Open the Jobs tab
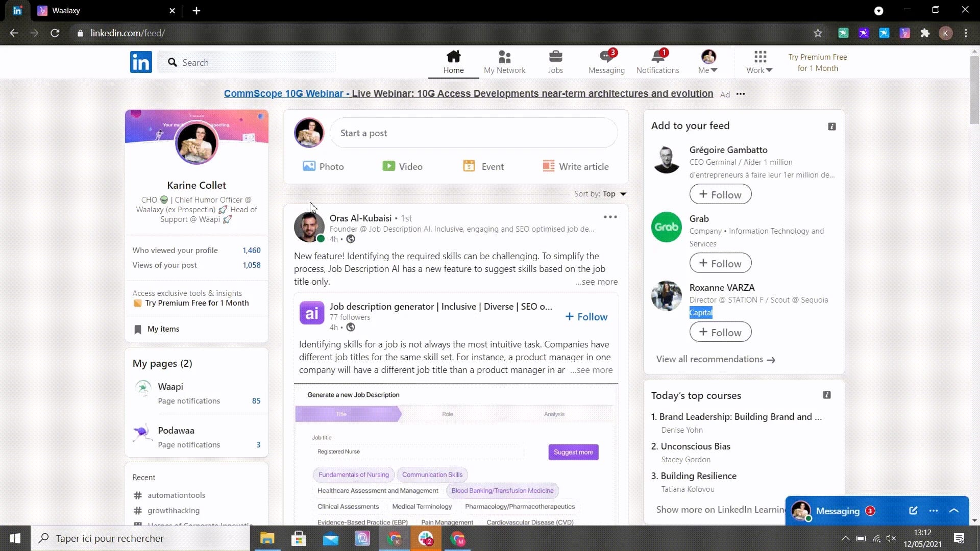The image size is (980, 551). (555, 62)
